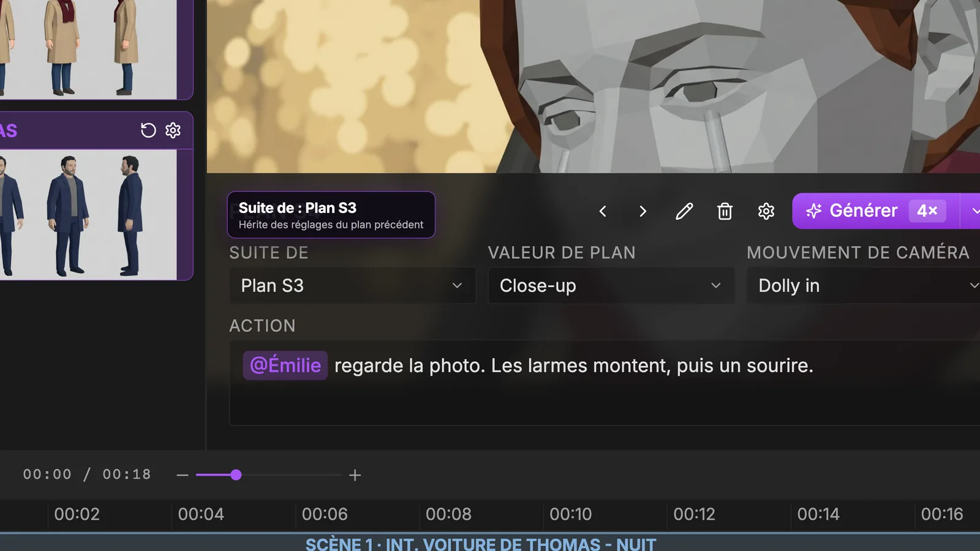980x551 pixels.
Task: Go to the next shot arrow
Action: (643, 211)
